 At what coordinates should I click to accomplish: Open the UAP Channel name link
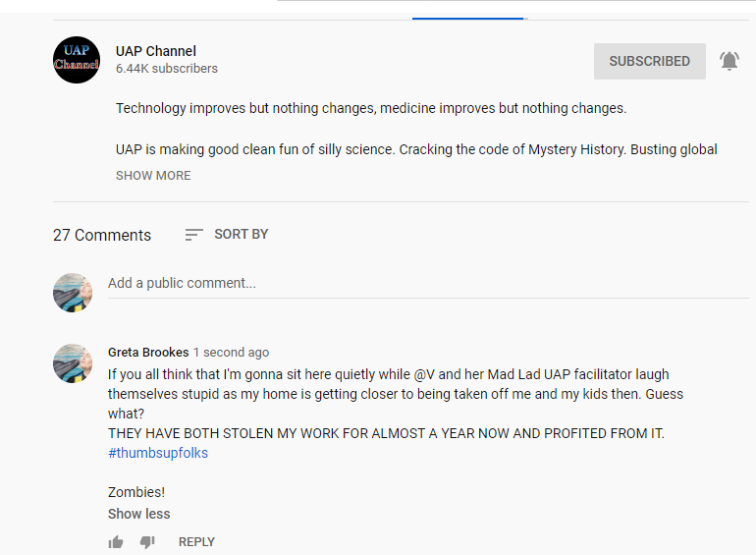click(x=156, y=51)
